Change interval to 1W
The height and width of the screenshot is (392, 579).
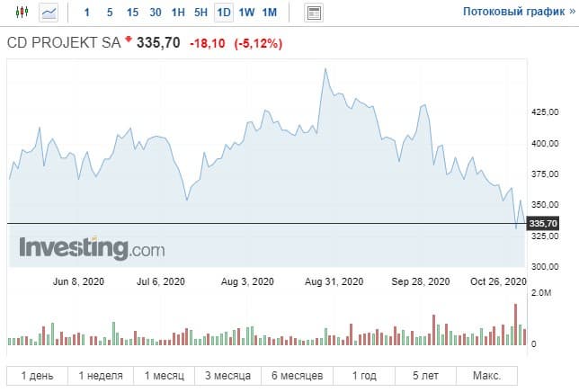tap(246, 13)
